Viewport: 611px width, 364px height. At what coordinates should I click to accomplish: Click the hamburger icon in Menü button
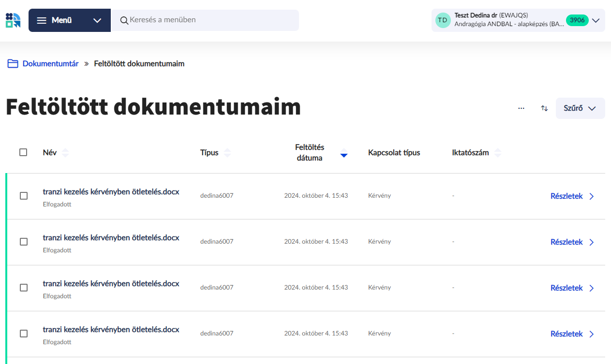point(42,20)
